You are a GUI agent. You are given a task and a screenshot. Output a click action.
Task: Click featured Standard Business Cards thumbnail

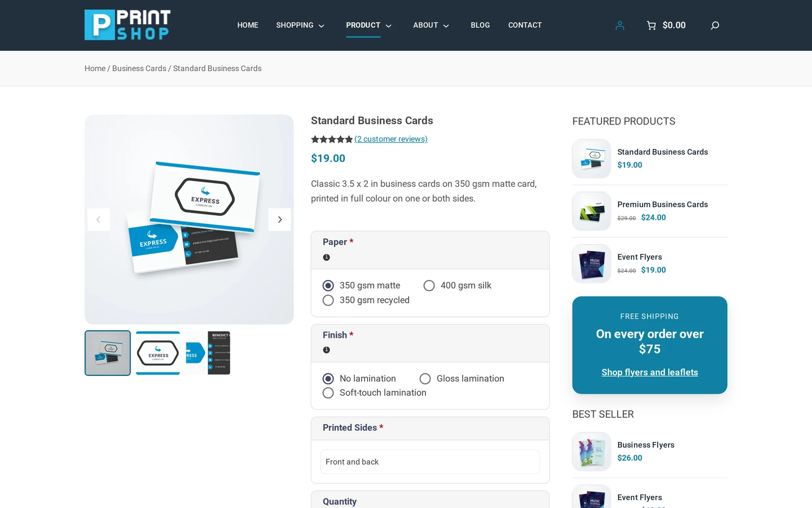click(x=592, y=158)
